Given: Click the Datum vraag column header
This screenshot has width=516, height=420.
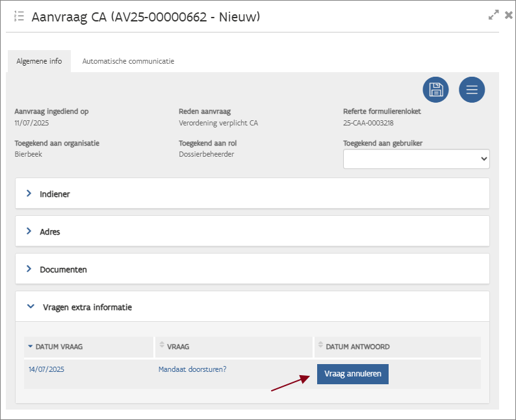Looking at the screenshot, I should click(59, 347).
